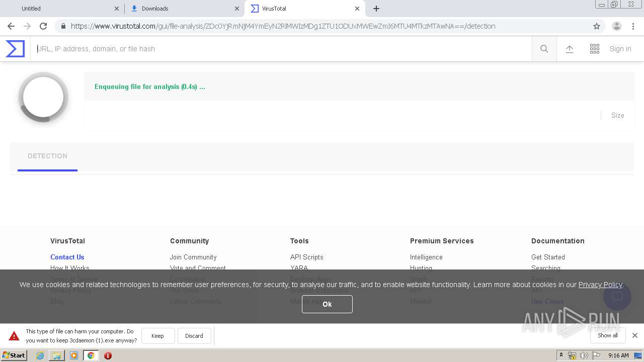Click the Sign in link
The width and height of the screenshot is (644, 362).
coord(620,49)
